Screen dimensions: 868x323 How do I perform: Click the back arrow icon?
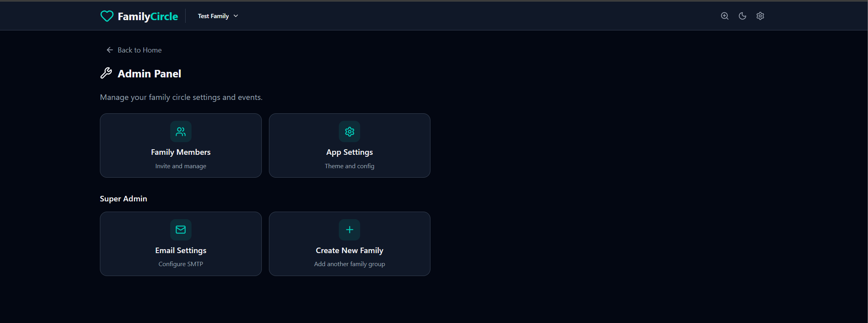click(x=110, y=50)
